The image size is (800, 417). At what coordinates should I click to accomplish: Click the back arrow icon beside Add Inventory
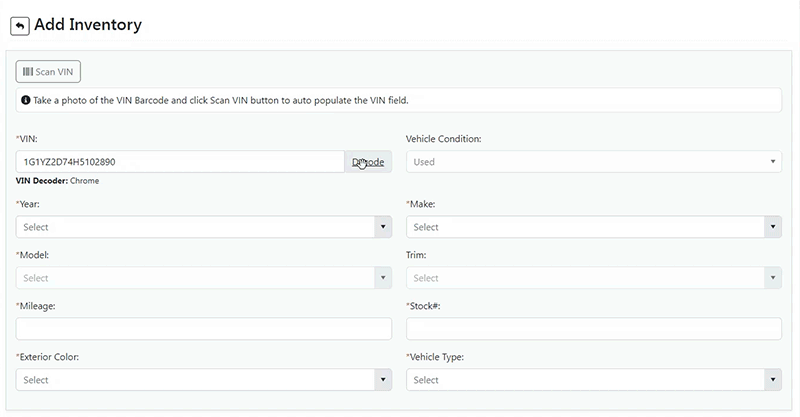(x=19, y=26)
